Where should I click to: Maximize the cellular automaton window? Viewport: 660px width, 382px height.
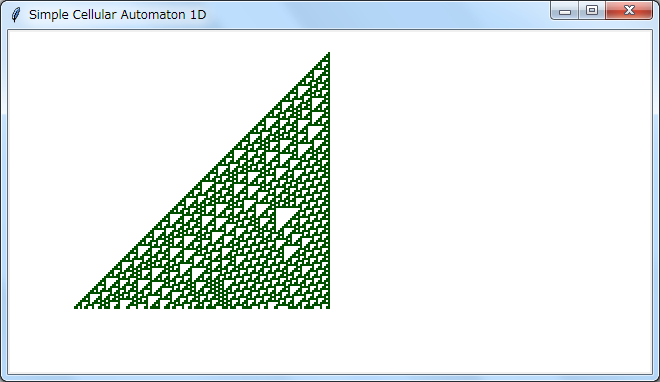point(592,11)
